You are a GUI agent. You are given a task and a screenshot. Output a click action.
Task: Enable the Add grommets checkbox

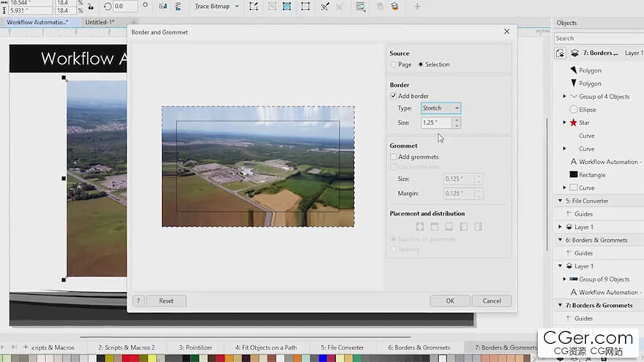(394, 157)
